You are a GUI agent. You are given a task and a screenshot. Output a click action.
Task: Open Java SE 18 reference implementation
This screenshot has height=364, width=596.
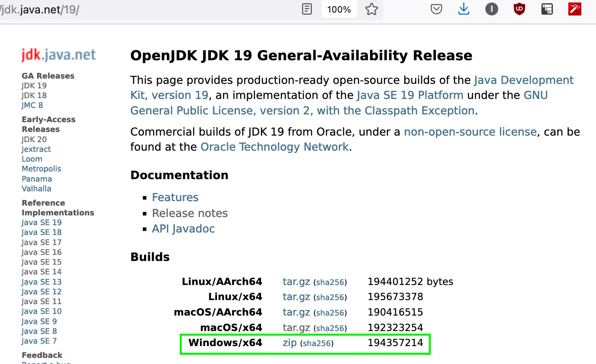[x=42, y=232]
